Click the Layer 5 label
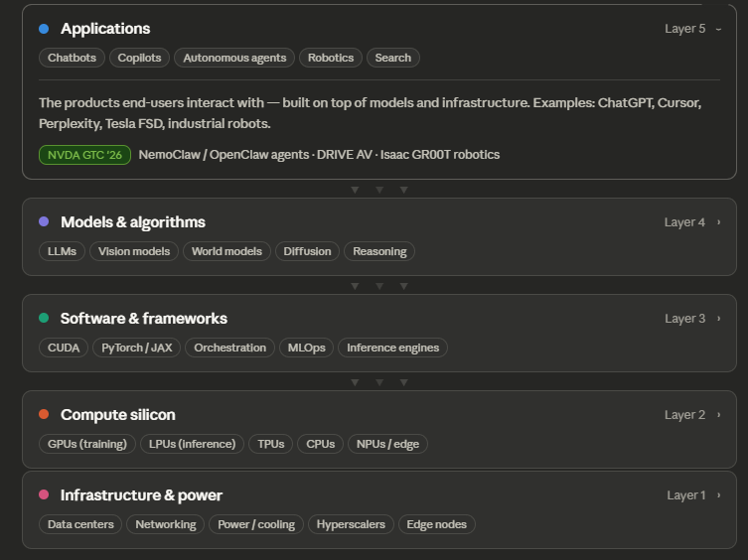The image size is (748, 560). (685, 29)
